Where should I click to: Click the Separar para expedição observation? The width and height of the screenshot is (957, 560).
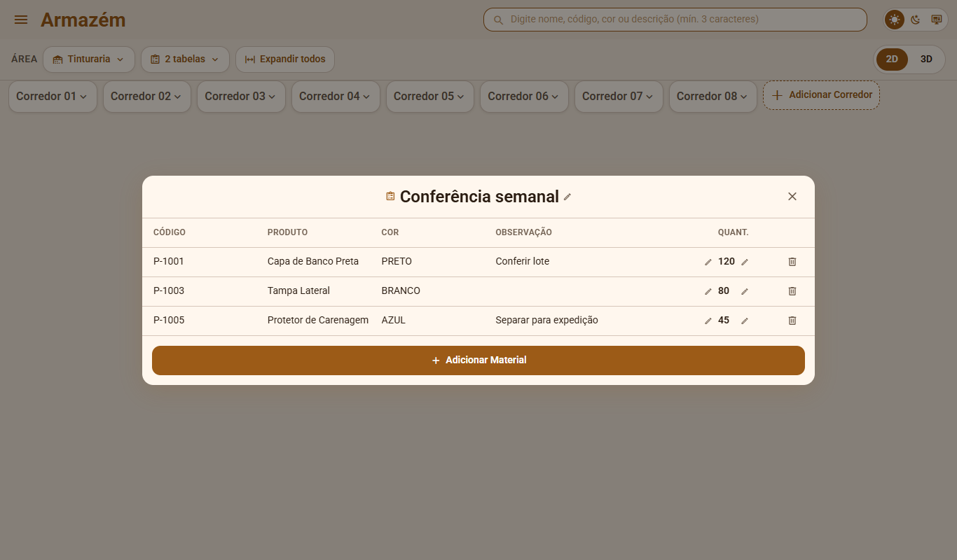[547, 321]
